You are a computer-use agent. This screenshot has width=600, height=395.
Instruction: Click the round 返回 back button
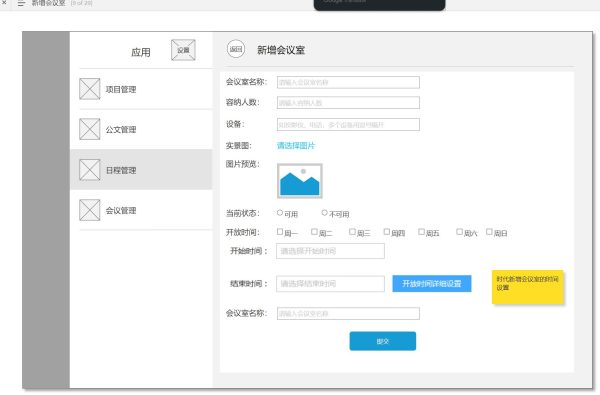236,49
